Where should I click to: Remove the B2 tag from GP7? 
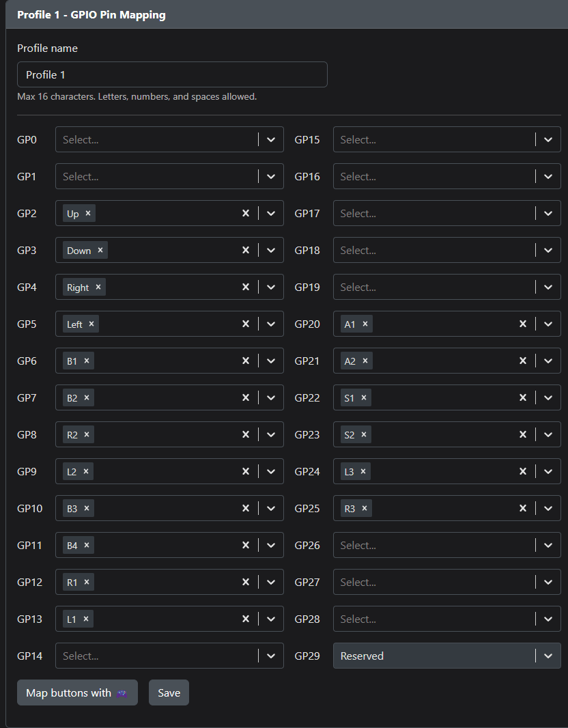(x=86, y=397)
